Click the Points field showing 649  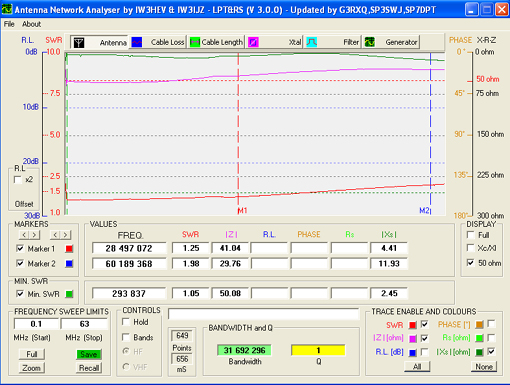(182, 336)
